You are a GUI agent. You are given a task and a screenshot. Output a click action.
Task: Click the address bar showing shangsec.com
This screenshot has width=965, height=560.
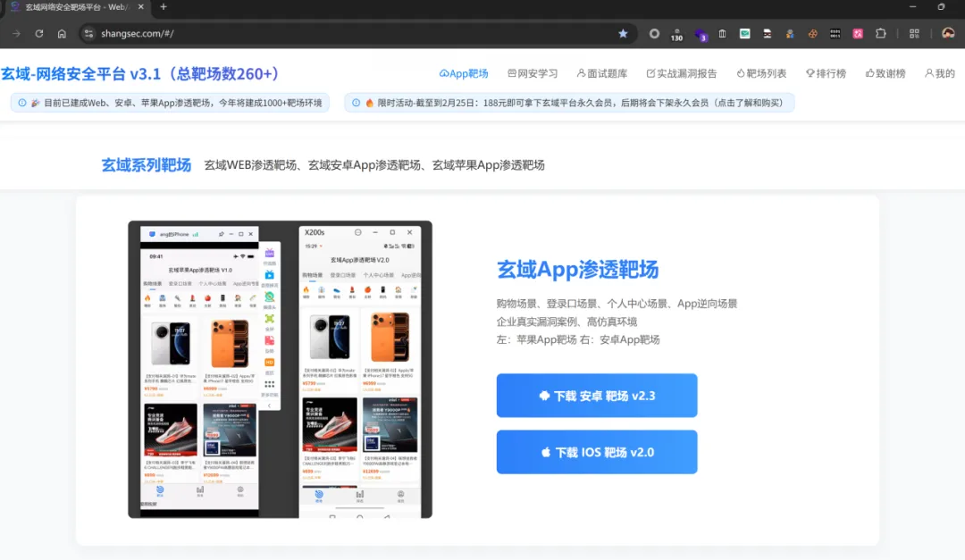357,34
